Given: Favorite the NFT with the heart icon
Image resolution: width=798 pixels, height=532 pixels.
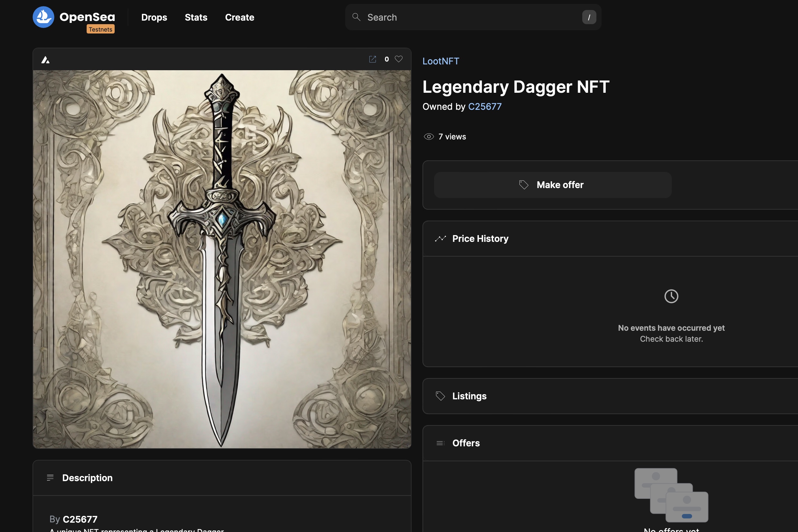Looking at the screenshot, I should tap(399, 59).
